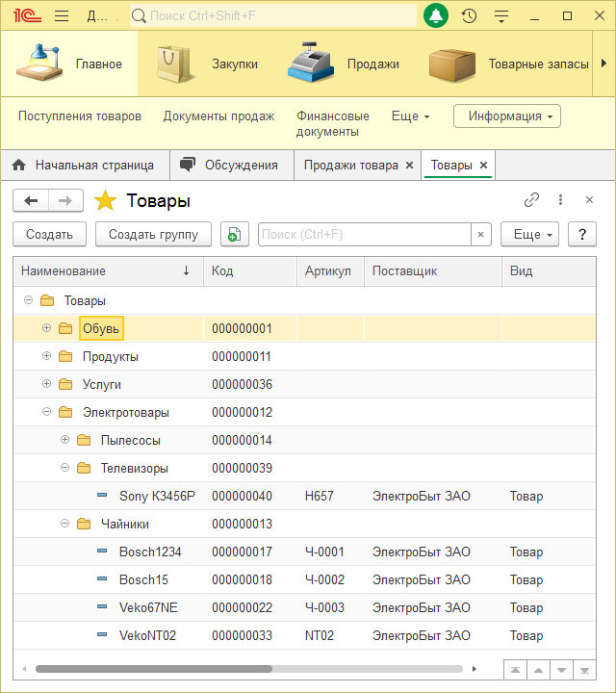Close the Продажи товара tab
The width and height of the screenshot is (616, 693).
(410, 166)
